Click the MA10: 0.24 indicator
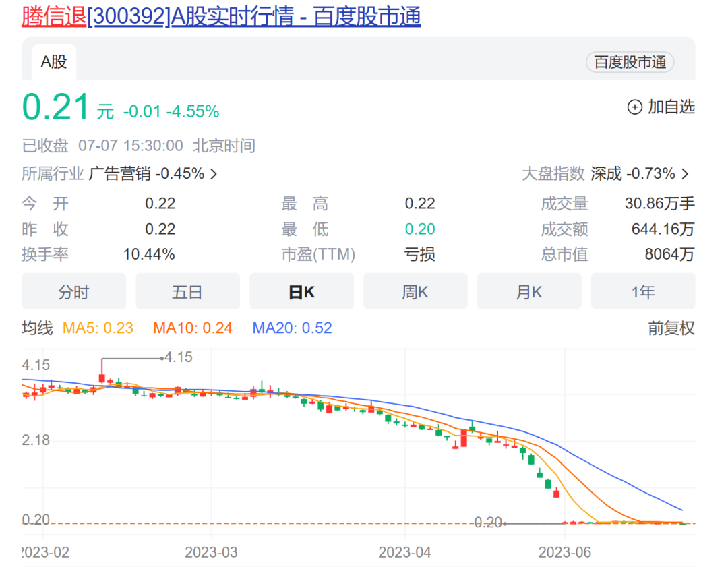The width and height of the screenshot is (728, 567). click(x=193, y=328)
